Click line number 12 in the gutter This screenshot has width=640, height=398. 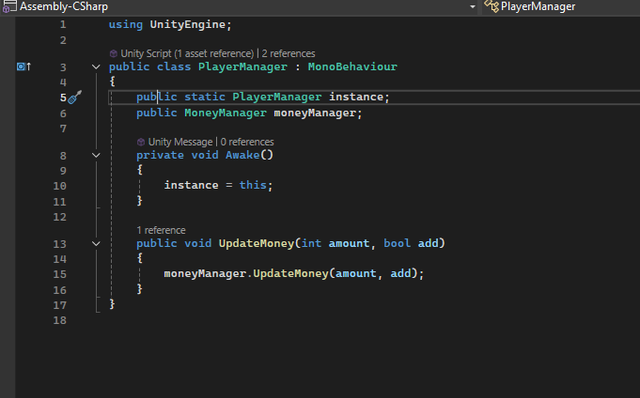[60, 217]
